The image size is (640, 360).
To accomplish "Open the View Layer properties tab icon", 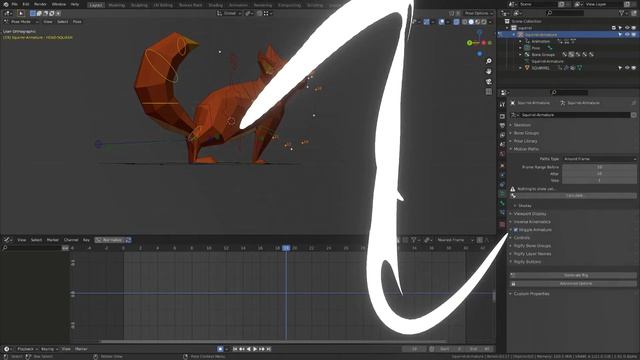I will tap(502, 135).
